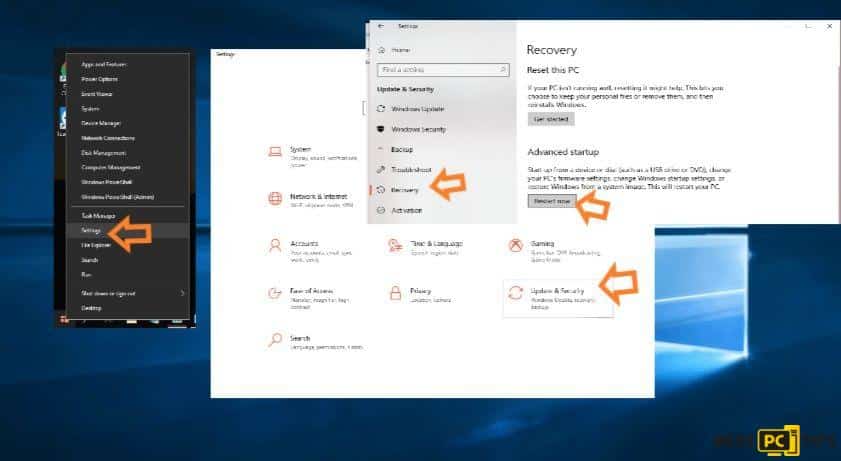Choose Computer Management menu item

click(110, 167)
